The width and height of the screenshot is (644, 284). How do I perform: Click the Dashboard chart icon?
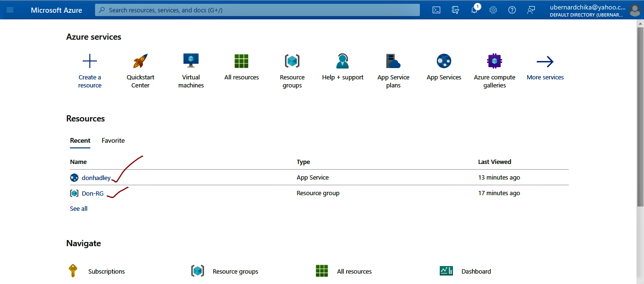pyautogui.click(x=446, y=271)
